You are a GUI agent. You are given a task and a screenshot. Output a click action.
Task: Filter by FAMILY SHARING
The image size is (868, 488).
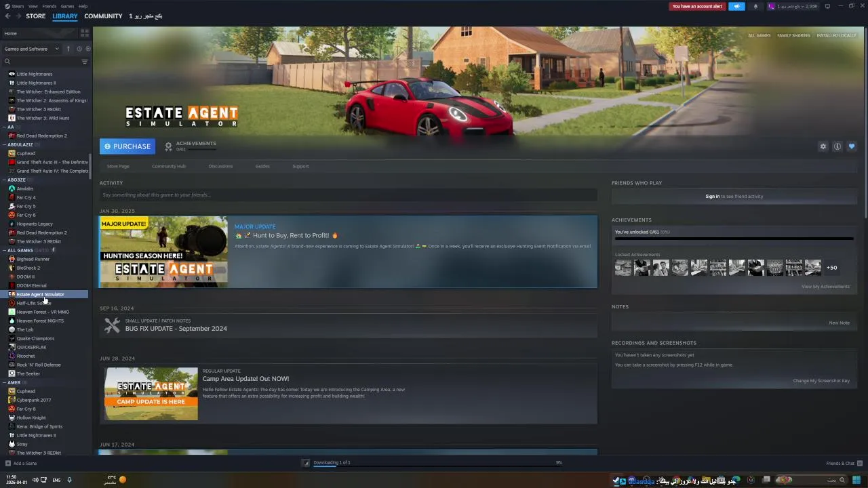point(793,35)
